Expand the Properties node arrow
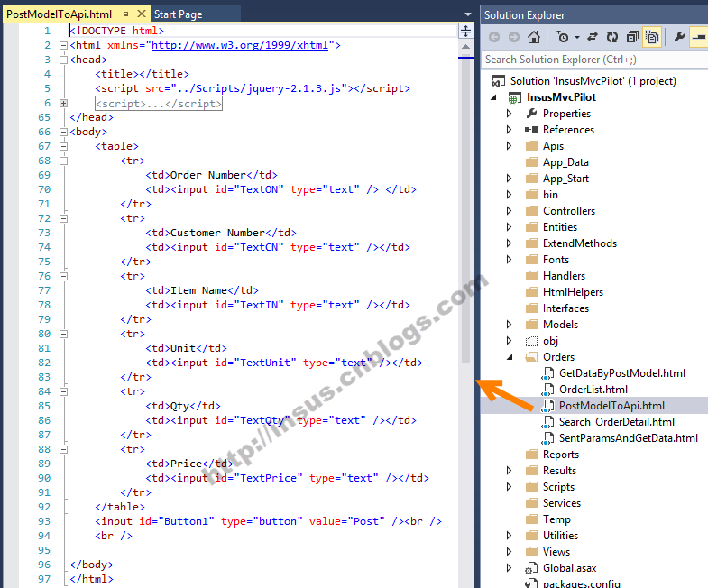708x588 pixels. (x=509, y=114)
